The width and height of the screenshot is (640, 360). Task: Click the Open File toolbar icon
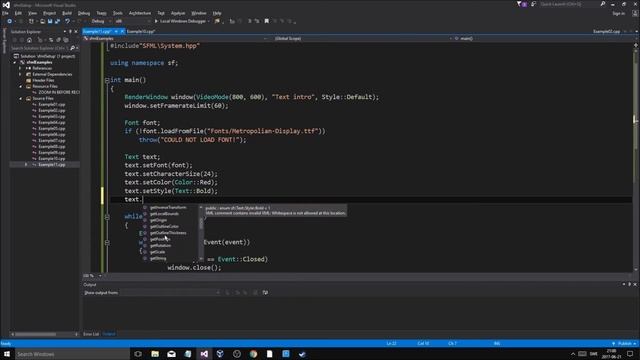42,21
